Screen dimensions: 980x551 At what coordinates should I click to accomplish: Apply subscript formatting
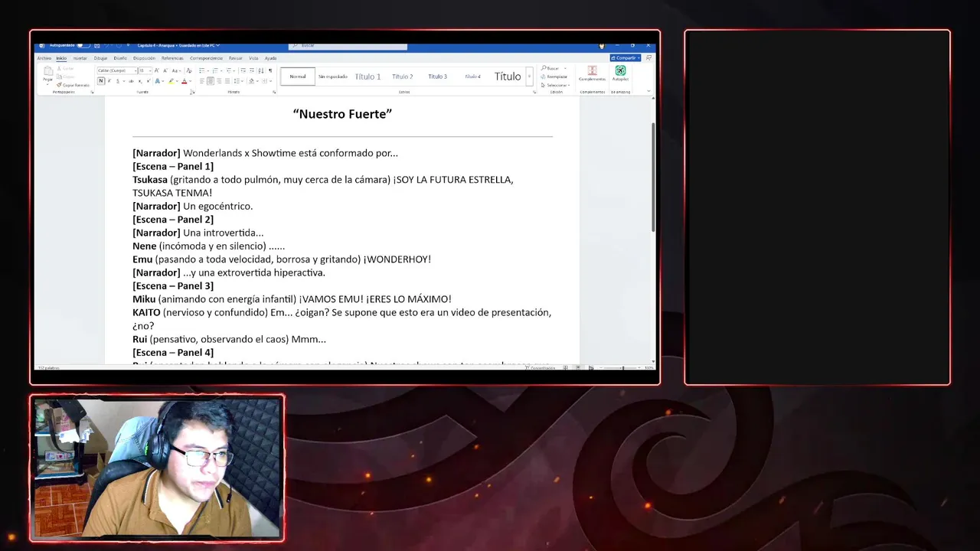point(140,81)
